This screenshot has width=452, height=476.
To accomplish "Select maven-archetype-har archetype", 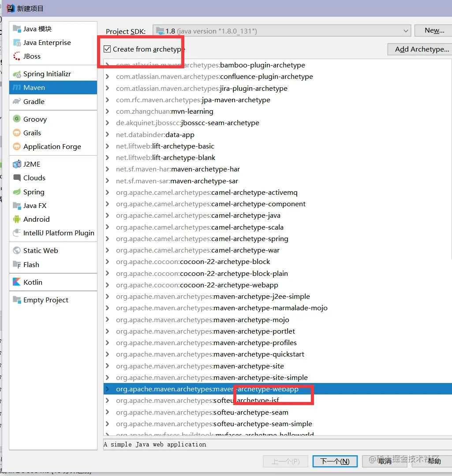I will click(x=178, y=169).
